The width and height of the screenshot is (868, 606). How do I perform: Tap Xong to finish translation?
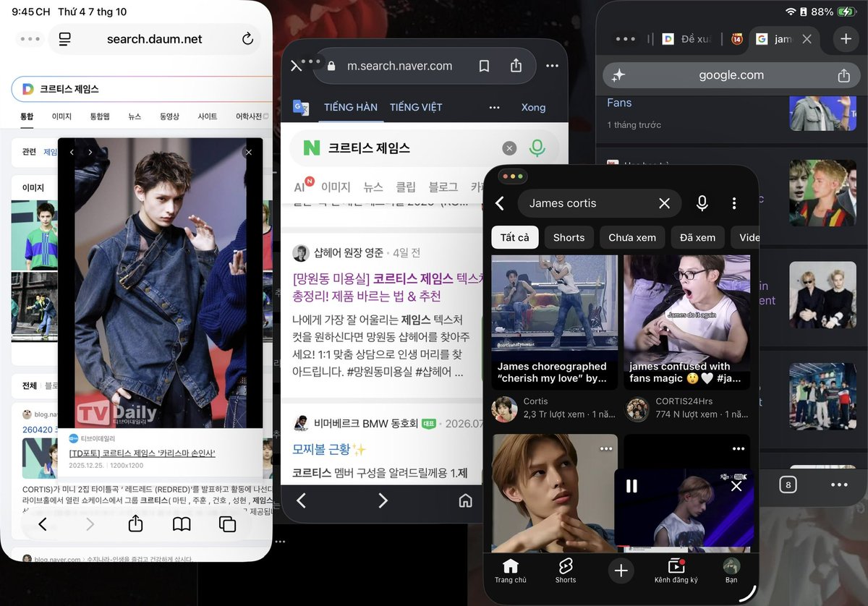[533, 107]
